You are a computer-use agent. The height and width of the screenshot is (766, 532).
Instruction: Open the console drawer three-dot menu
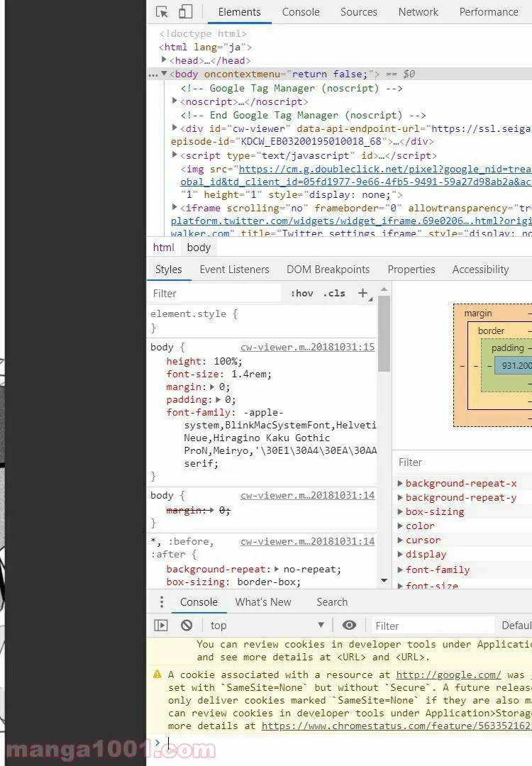162,602
